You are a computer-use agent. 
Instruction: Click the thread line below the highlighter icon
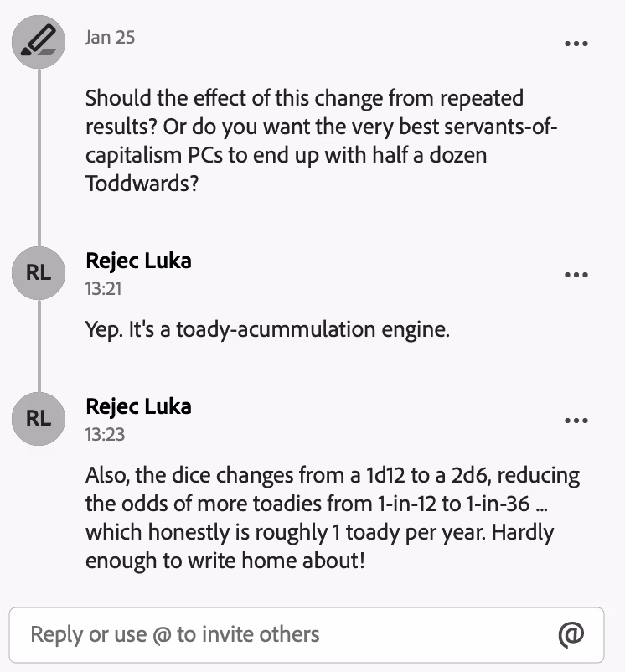tap(39, 151)
